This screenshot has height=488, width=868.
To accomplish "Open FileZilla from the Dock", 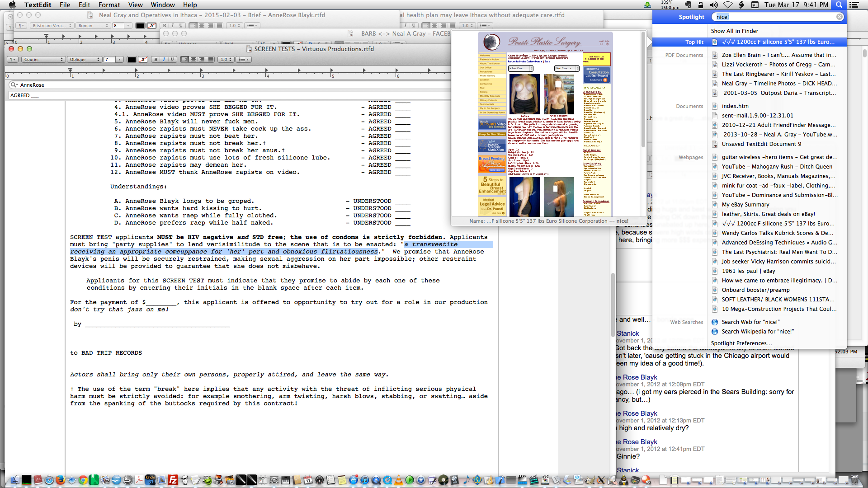I will tap(173, 480).
